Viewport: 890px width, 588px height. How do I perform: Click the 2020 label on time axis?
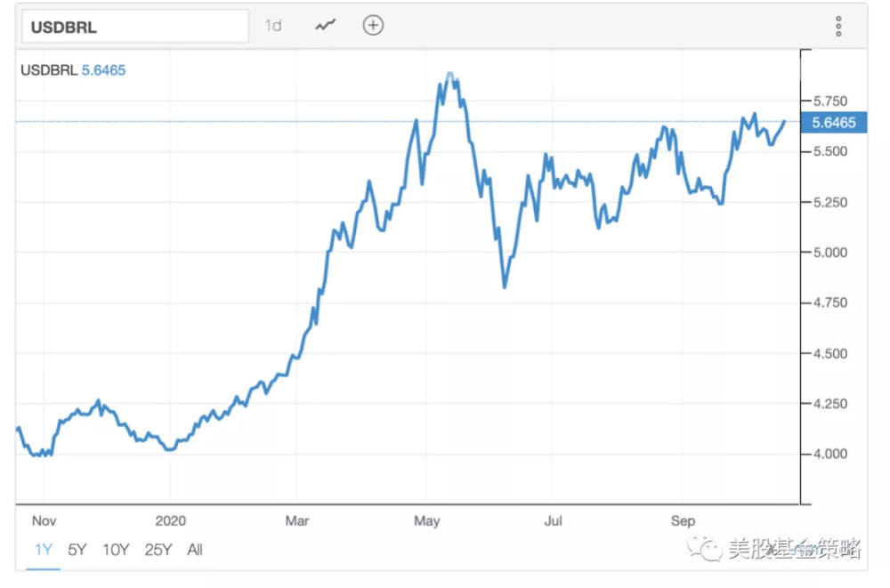170,520
